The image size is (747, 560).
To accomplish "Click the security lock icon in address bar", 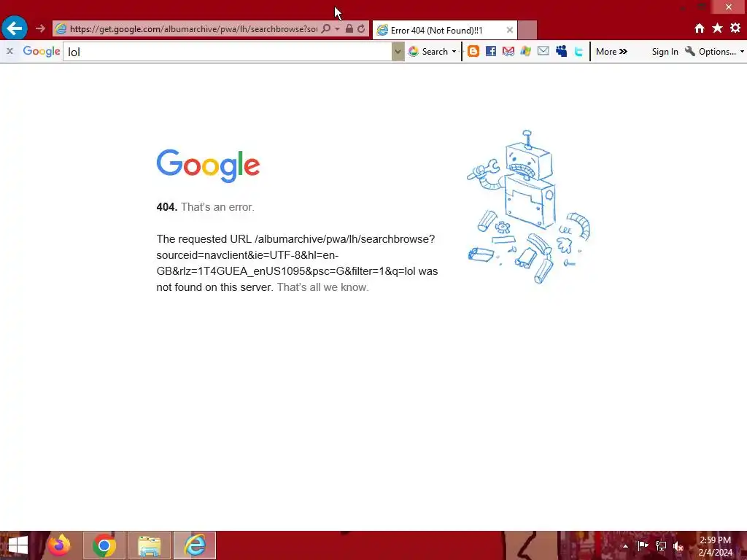I will [349, 28].
